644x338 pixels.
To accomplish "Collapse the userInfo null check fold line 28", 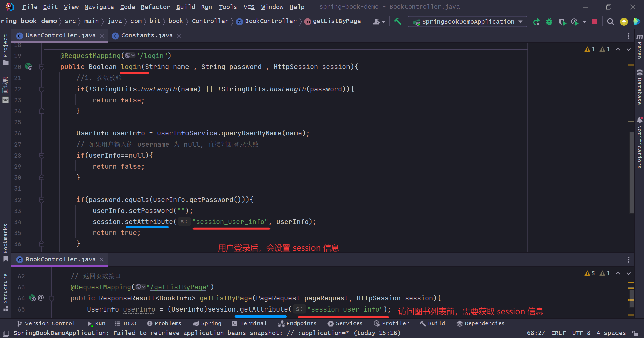I will point(42,156).
